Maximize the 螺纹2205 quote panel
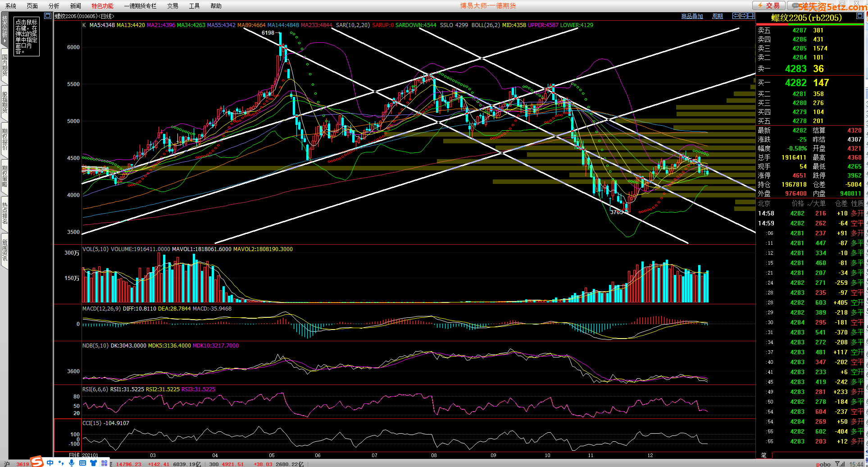Screen dimensions: 868x467 pos(859,16)
